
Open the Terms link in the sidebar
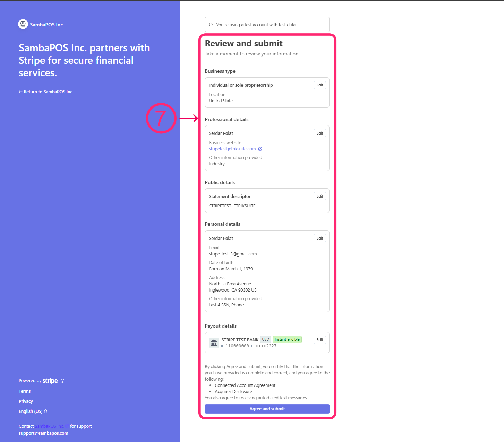pos(25,391)
